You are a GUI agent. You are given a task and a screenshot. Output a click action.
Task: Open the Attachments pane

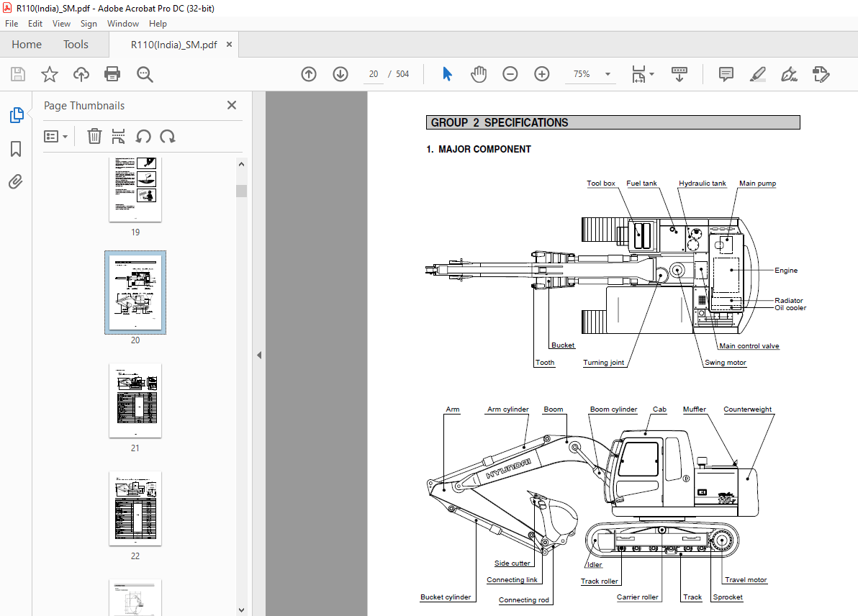(16, 181)
